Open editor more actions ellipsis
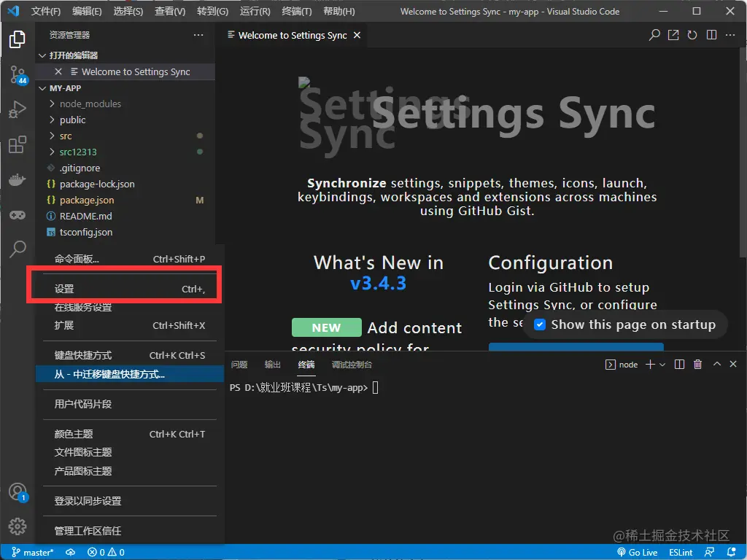Screen dimensions: 747x560 [729, 35]
